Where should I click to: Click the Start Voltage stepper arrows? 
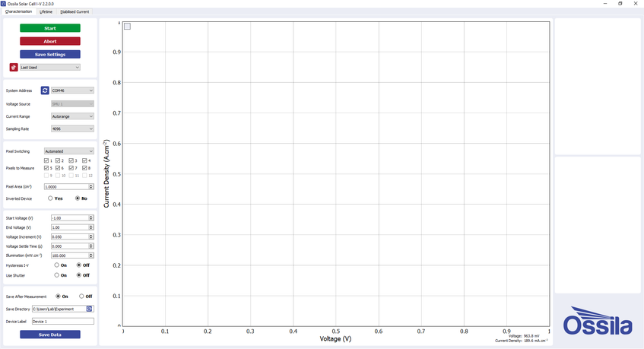click(91, 218)
